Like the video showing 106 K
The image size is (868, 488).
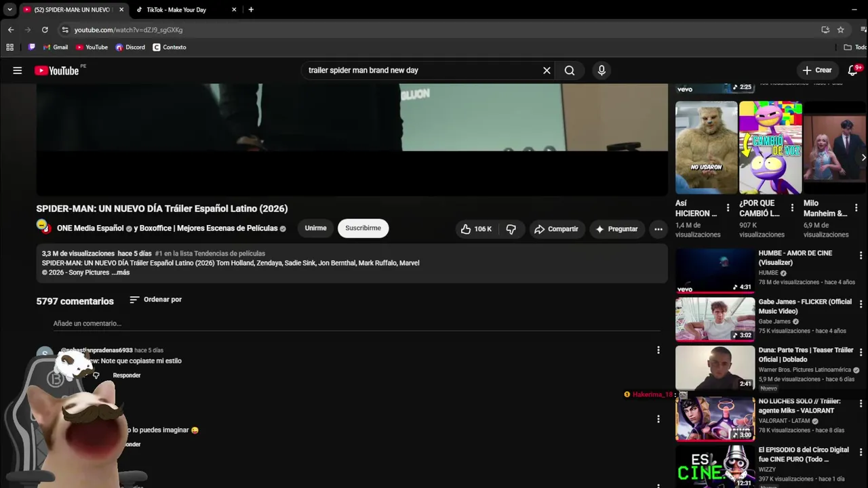click(x=476, y=229)
